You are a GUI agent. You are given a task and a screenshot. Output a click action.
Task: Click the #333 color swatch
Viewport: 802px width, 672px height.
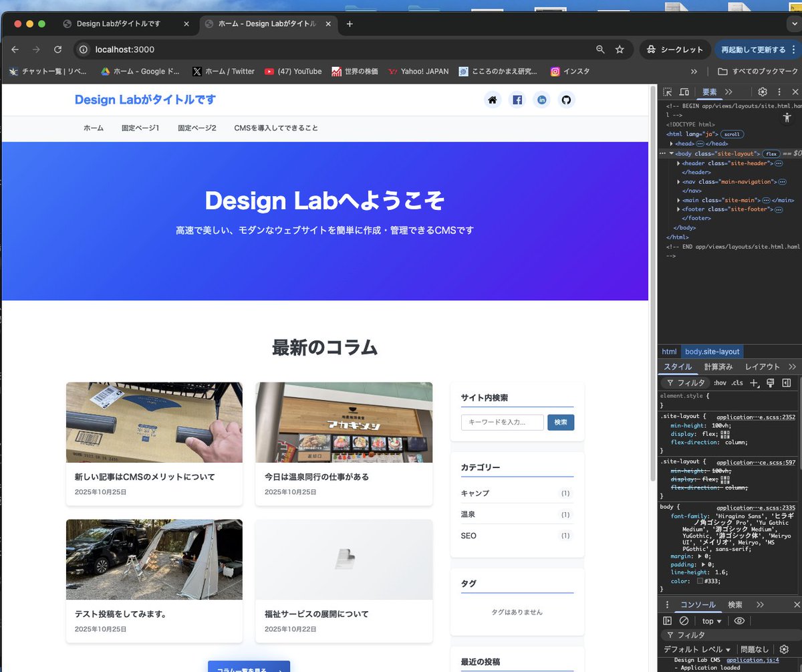700,581
